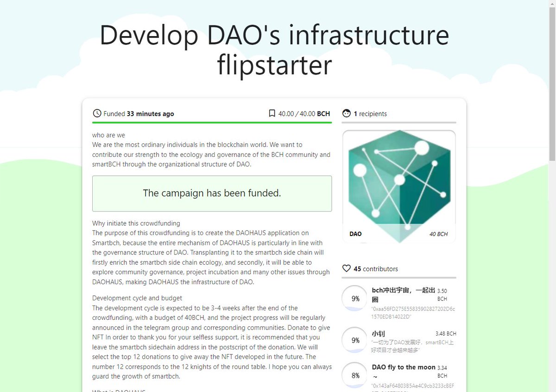Click the green funding progress bar
Screen dimensions: 556x392
click(212, 123)
